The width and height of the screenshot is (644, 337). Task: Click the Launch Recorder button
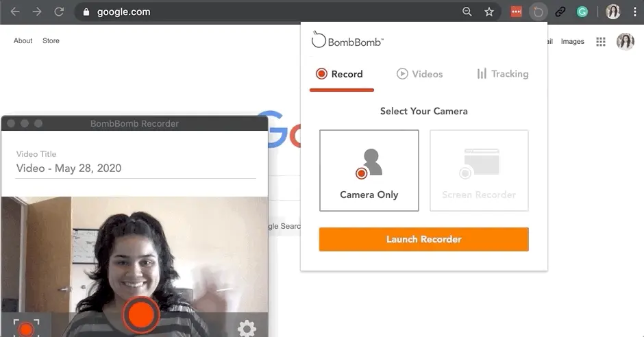[424, 239]
